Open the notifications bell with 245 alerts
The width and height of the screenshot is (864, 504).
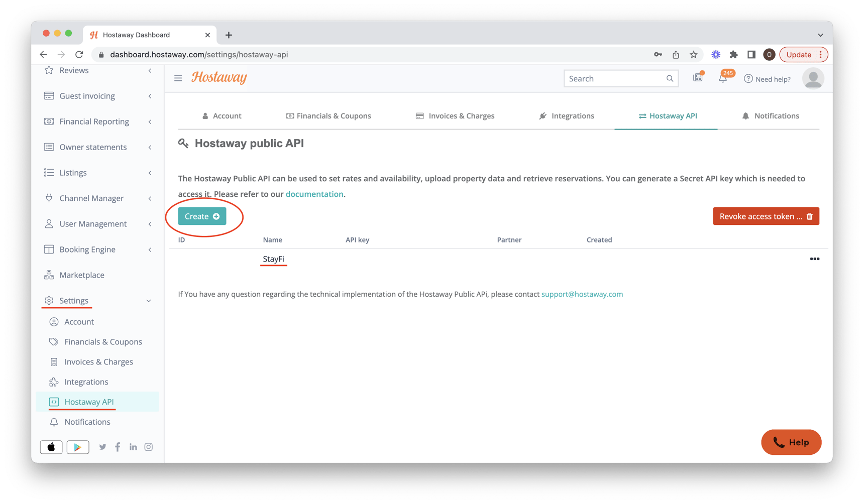coord(723,78)
